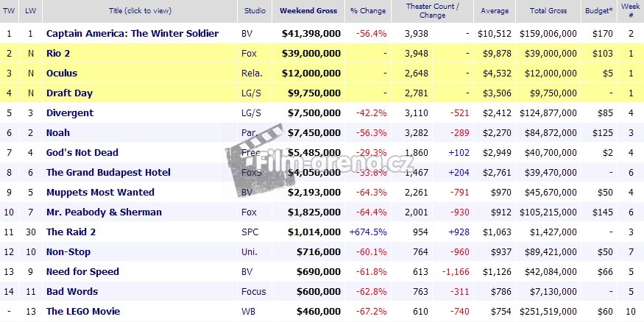Screen dimensions: 644x322
Task: Open the Draft Day movie page
Action: 68,93
